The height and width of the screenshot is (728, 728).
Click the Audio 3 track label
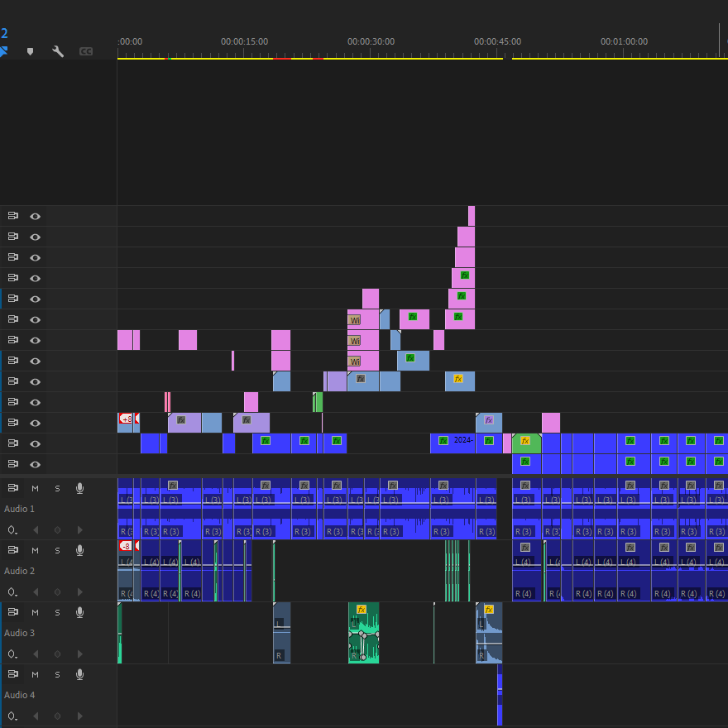tap(19, 633)
